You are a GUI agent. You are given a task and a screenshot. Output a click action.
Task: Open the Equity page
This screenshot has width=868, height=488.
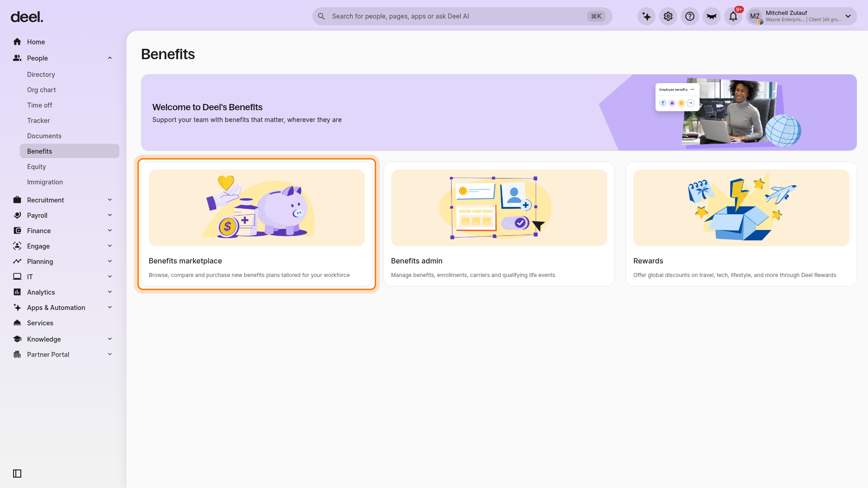70,167
